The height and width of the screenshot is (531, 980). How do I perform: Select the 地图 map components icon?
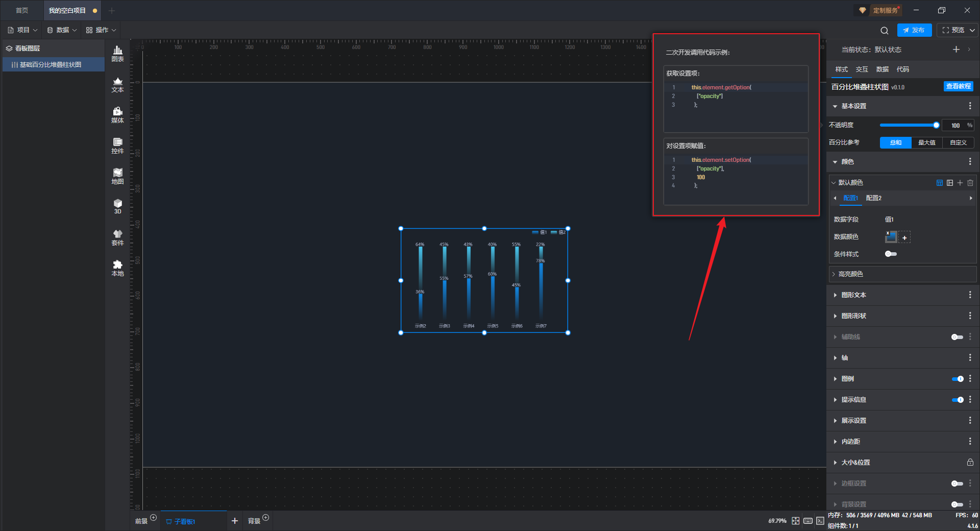click(x=117, y=176)
